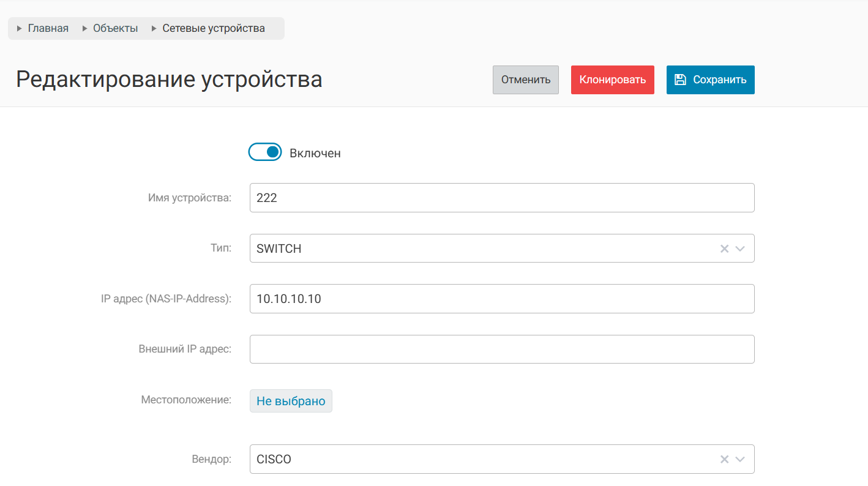This screenshot has height=486, width=868.
Task: Click the floppy disk icon on Сохранить
Action: click(679, 80)
